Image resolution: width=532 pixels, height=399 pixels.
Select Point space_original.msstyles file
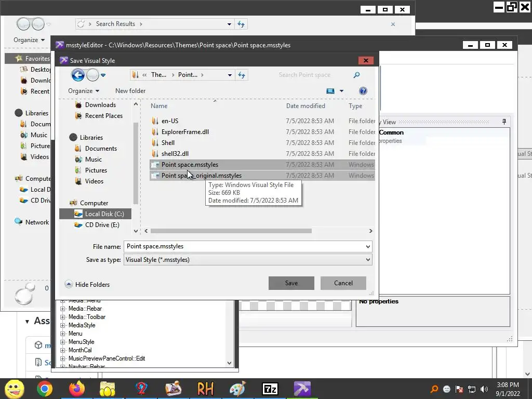262,176
